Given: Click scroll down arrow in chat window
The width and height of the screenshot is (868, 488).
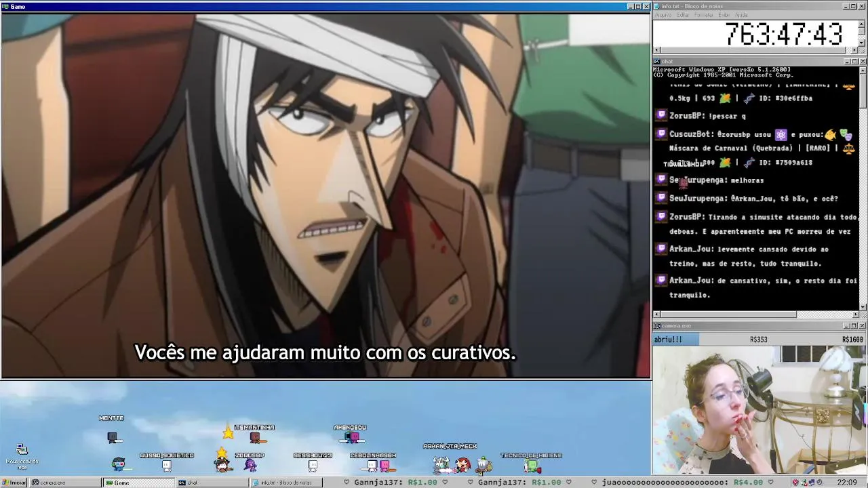Looking at the screenshot, I should coord(863,307).
